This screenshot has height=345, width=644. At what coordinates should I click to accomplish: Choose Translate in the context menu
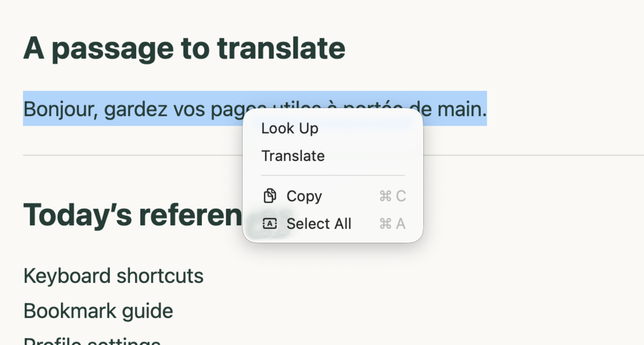coord(333,156)
